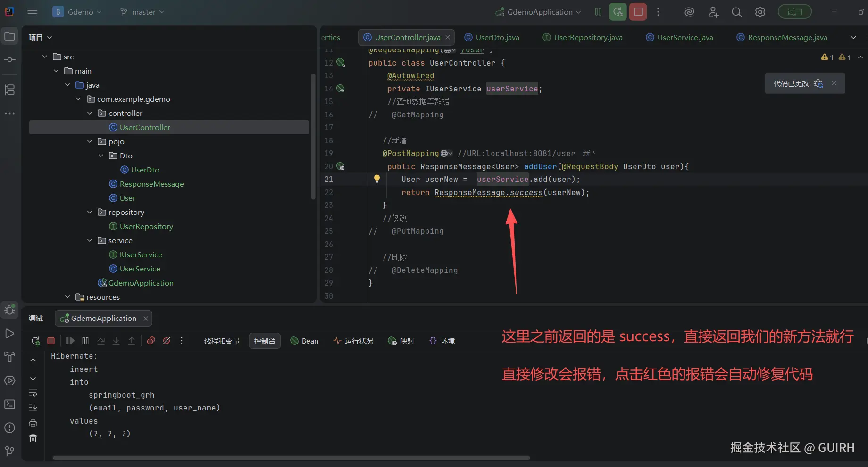Viewport: 868px width, 467px height.
Task: Click the console horizontal scrollbar
Action: point(291,458)
